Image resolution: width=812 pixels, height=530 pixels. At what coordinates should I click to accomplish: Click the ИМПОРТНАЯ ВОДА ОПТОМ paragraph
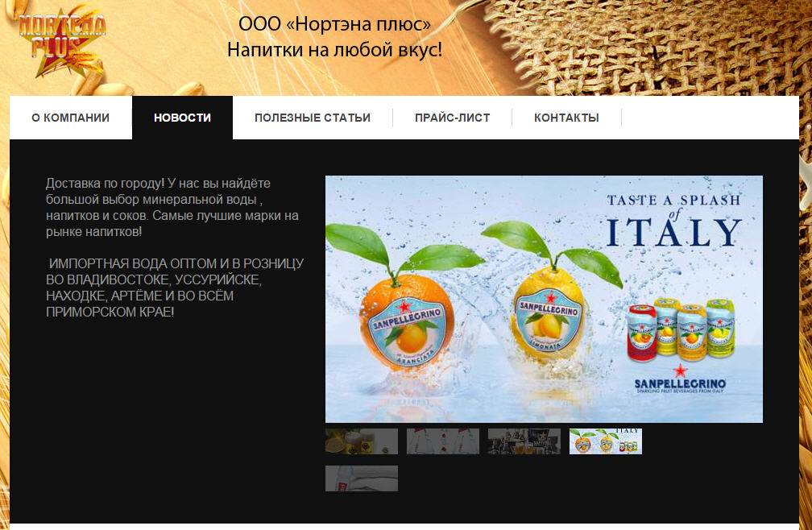click(x=175, y=288)
